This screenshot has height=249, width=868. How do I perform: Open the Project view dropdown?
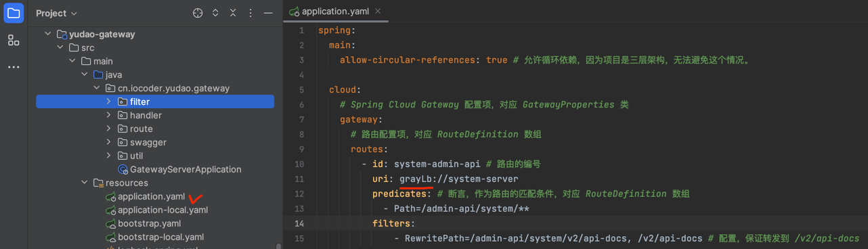click(57, 13)
